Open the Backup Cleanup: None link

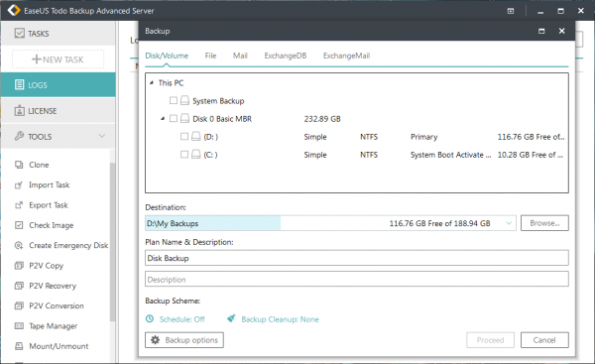pyautogui.click(x=280, y=319)
